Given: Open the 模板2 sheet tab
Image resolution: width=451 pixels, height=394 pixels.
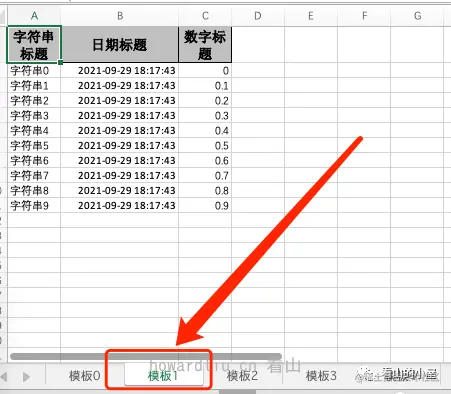Looking at the screenshot, I should tap(242, 376).
